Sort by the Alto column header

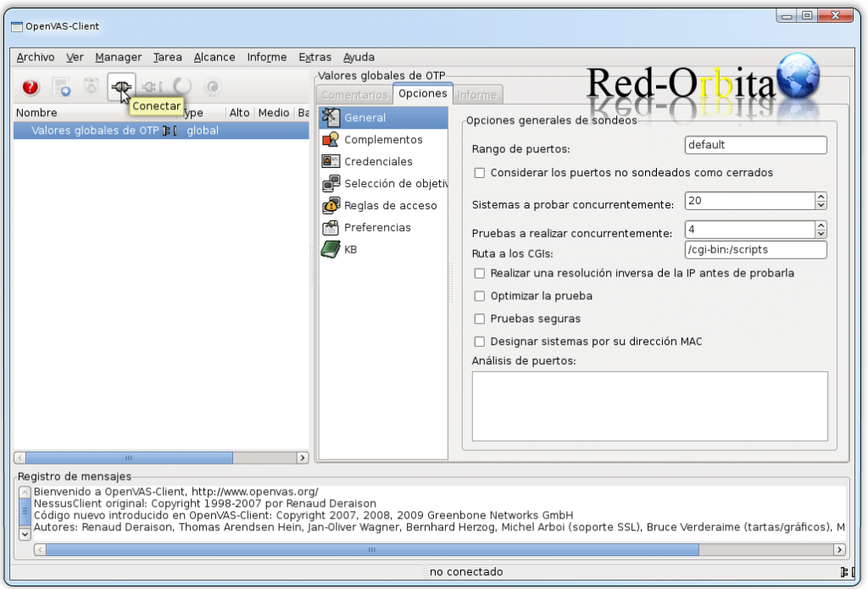click(239, 113)
